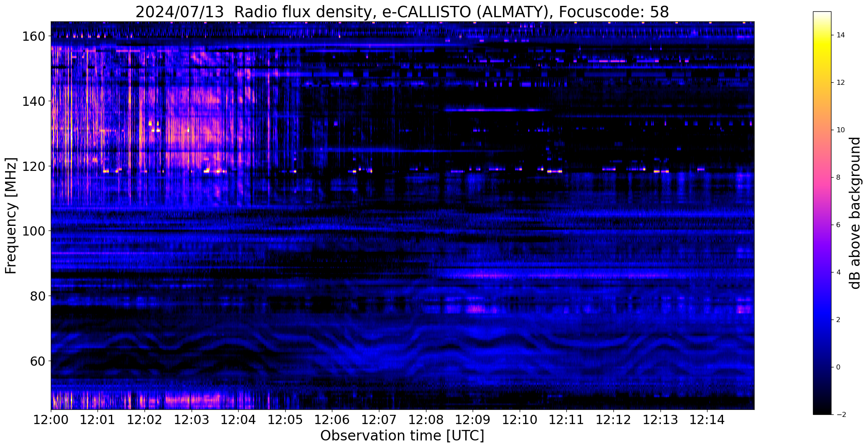Click the 120 MHz frequency tick label
Screen dimensions: 868x448
tap(34, 166)
